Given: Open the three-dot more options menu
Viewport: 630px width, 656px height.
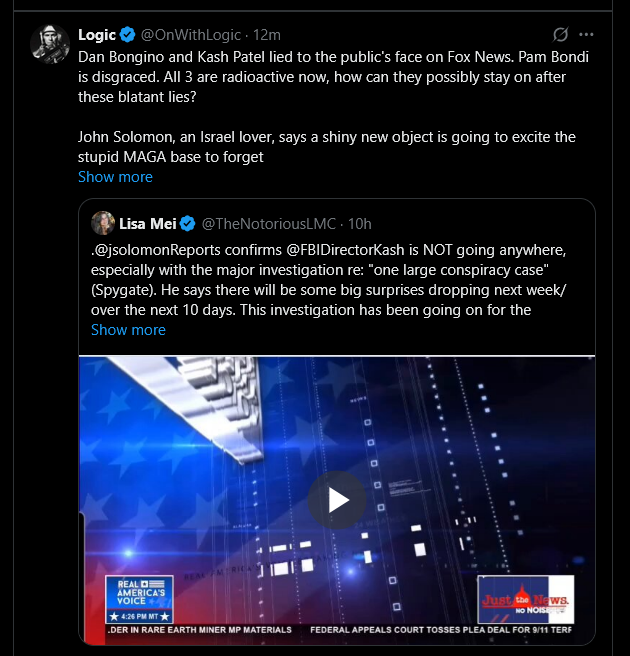Looking at the screenshot, I should [x=586, y=35].
